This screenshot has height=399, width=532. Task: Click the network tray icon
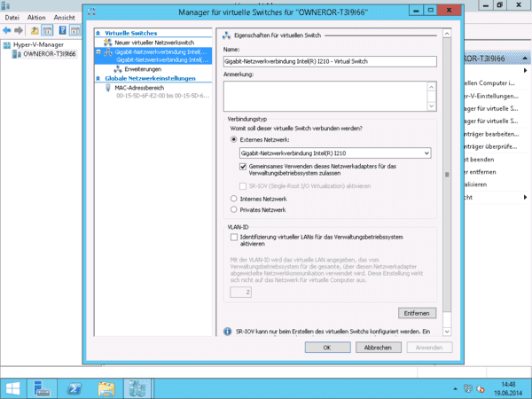click(468, 389)
